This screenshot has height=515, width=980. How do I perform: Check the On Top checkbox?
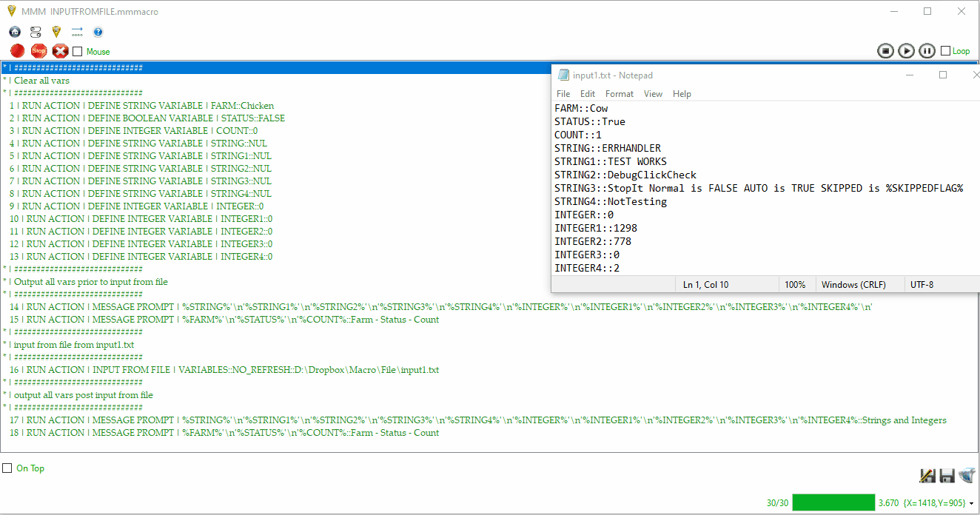7,468
